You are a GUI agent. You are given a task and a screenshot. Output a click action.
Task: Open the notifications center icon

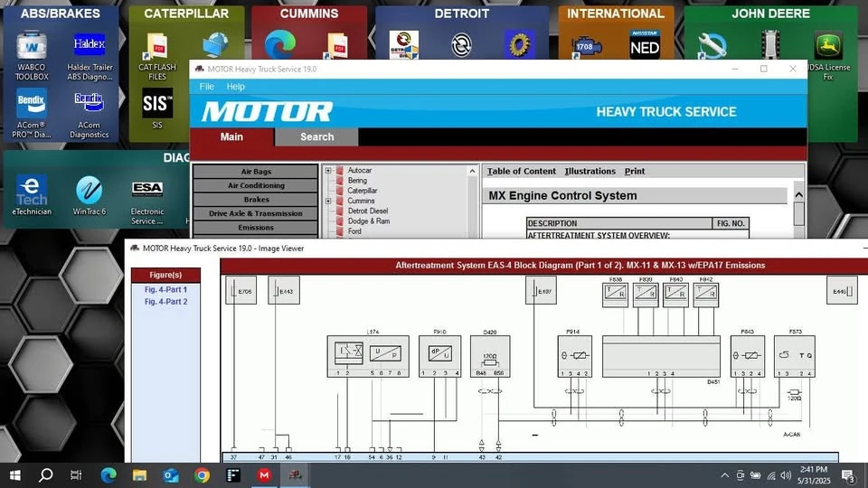(847, 475)
